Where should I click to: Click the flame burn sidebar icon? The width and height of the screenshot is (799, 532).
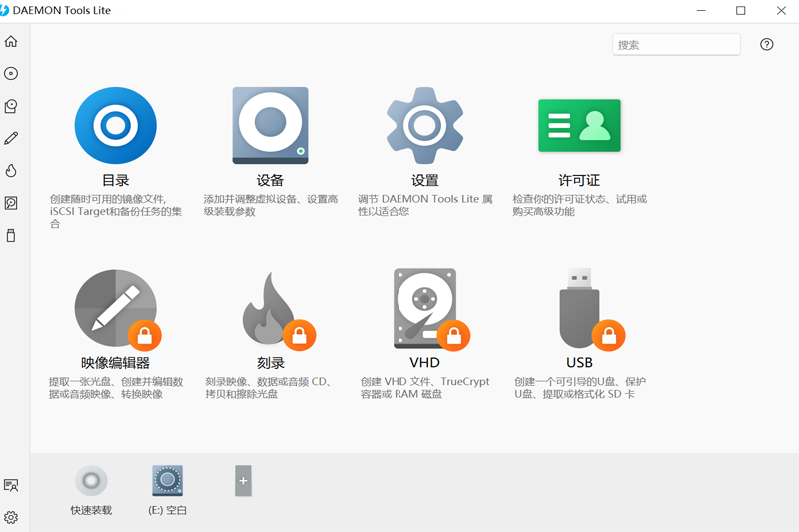click(11, 171)
